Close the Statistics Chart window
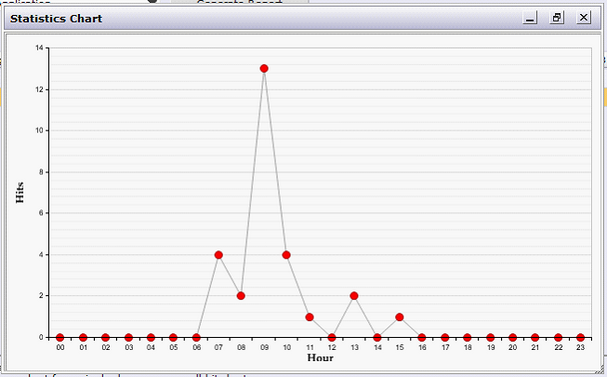 [583, 17]
